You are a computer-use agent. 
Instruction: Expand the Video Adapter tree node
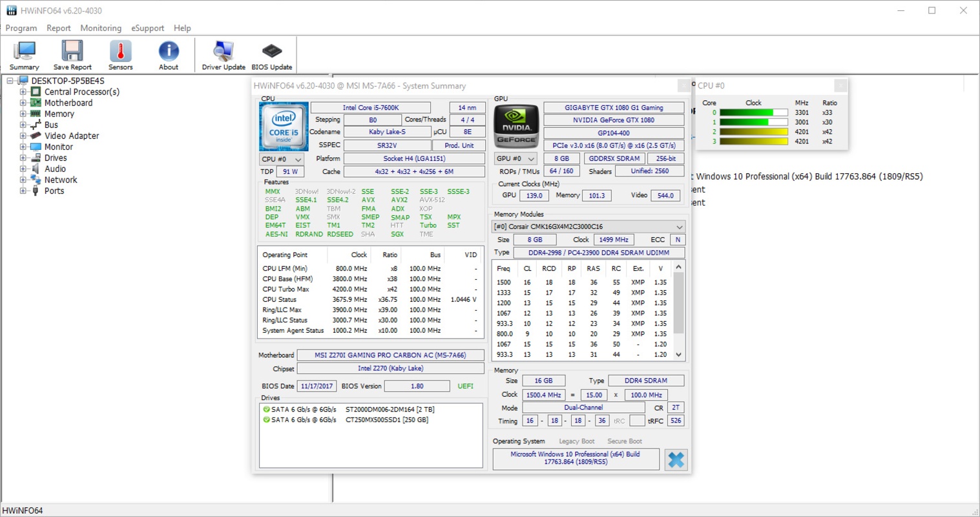pyautogui.click(x=23, y=136)
